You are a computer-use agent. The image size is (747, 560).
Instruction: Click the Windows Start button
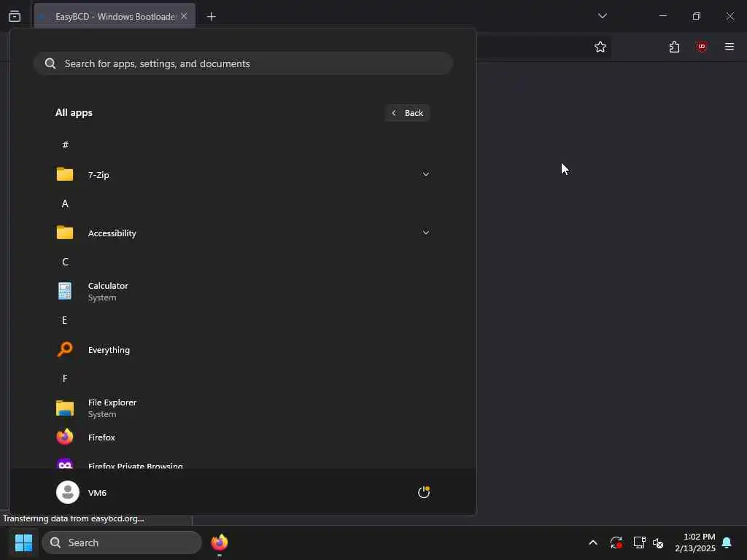click(24, 542)
